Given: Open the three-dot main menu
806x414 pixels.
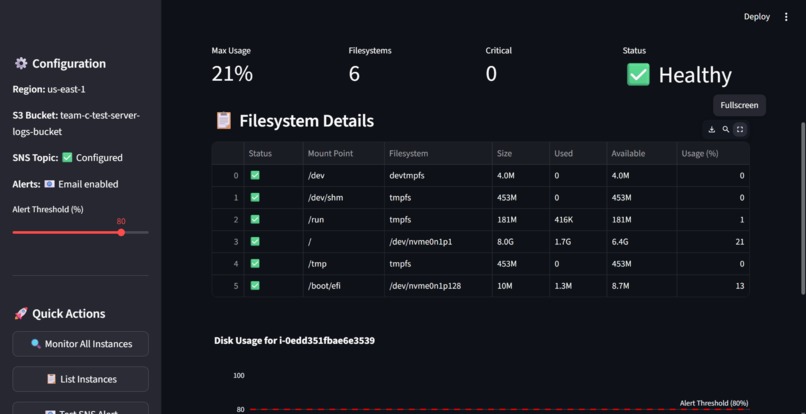Looking at the screenshot, I should [786, 17].
